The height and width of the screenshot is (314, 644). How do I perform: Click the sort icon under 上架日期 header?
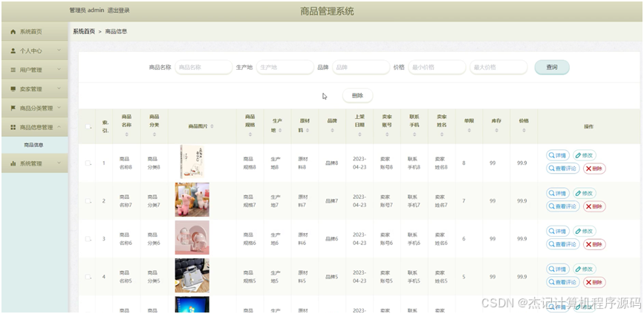pyautogui.click(x=360, y=134)
